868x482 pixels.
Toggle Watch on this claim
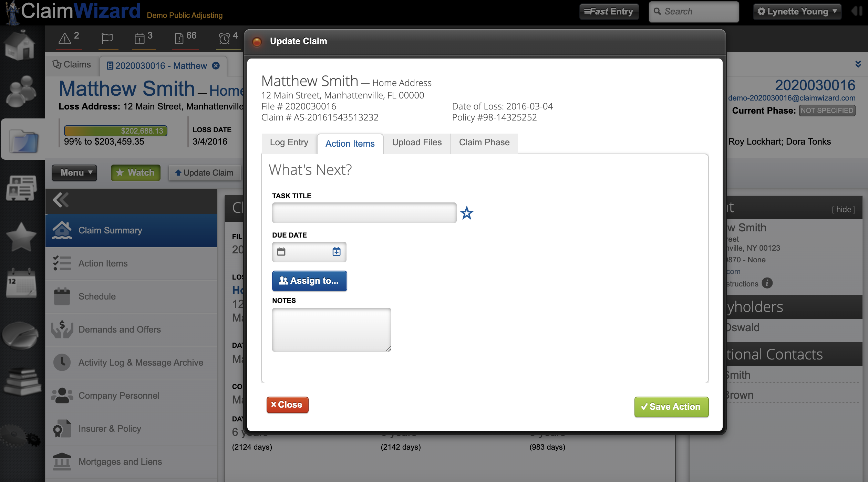pyautogui.click(x=135, y=172)
